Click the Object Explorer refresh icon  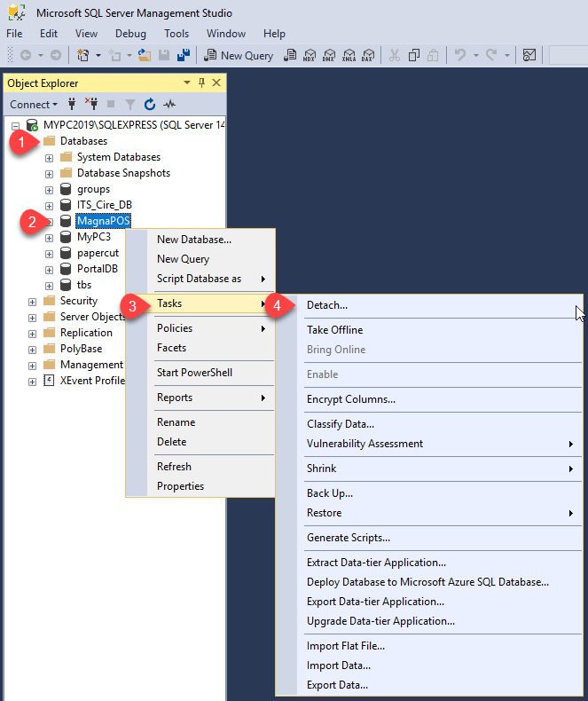[150, 104]
